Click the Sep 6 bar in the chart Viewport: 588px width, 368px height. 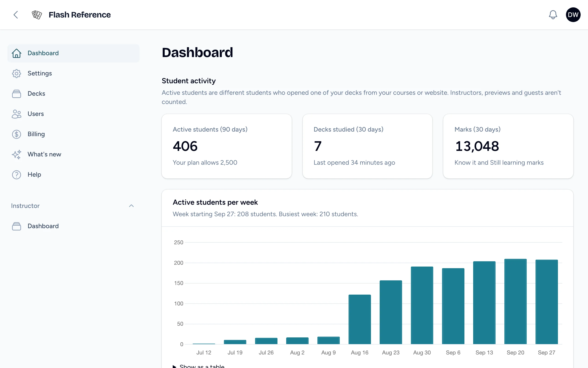tap(453, 306)
